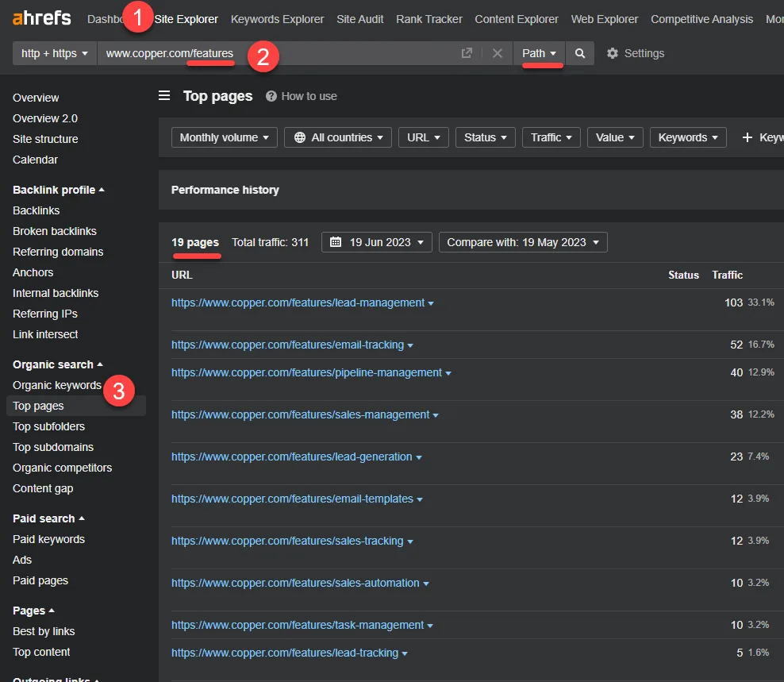
Task: Open URL in new tab icon
Action: (x=467, y=53)
